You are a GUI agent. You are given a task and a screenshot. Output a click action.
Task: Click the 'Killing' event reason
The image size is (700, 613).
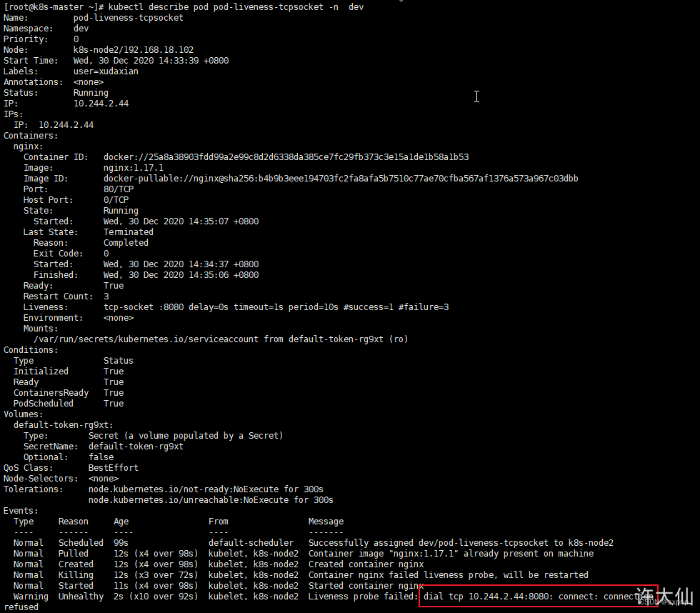pyautogui.click(x=76, y=575)
